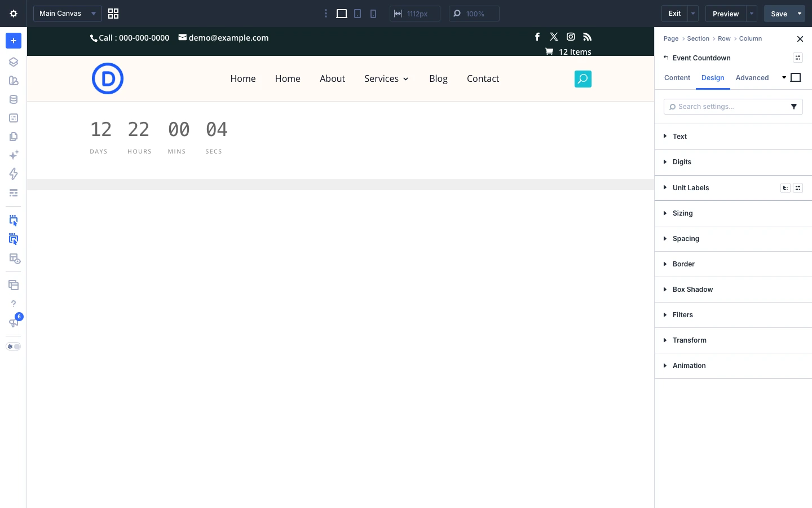Click the 100% zoom field
Image resolution: width=812 pixels, height=508 pixels.
474,14
